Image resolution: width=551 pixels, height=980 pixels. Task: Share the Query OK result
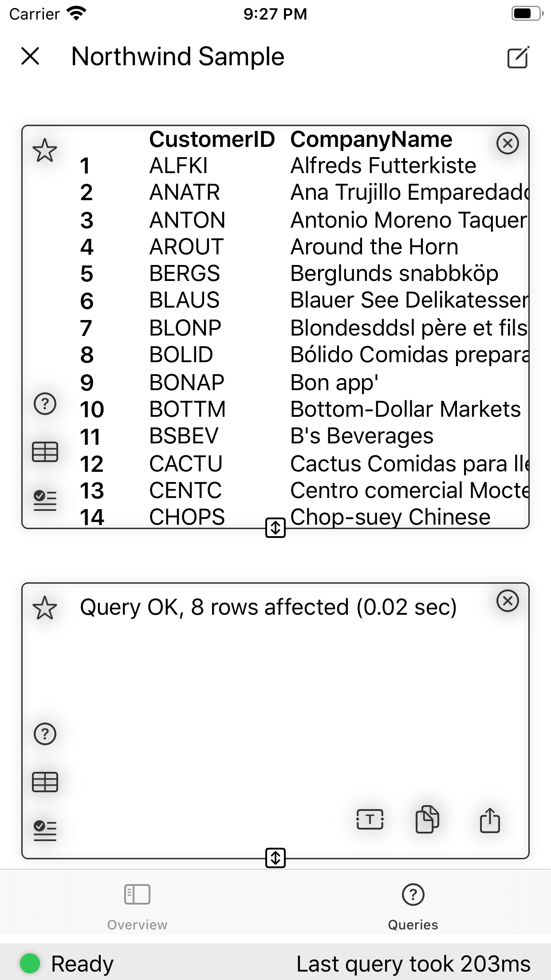(x=490, y=820)
